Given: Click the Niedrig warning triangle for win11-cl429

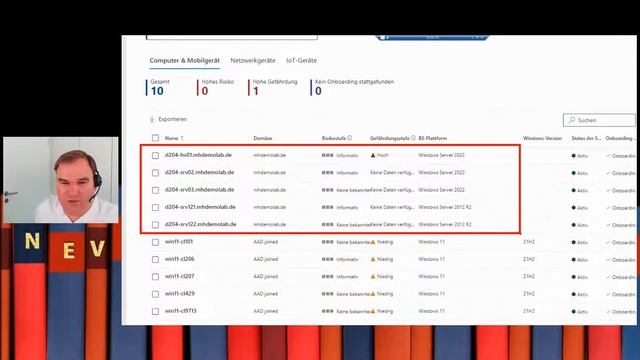Looking at the screenshot, I should coord(373,293).
